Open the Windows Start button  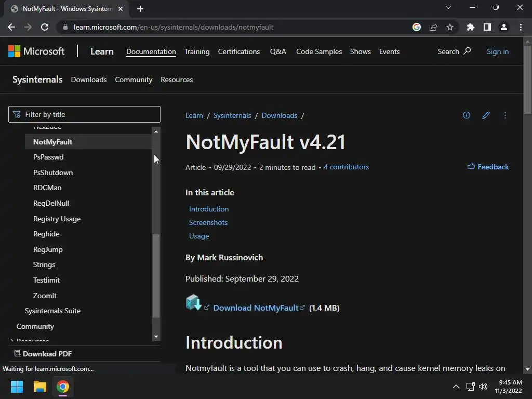click(x=17, y=387)
